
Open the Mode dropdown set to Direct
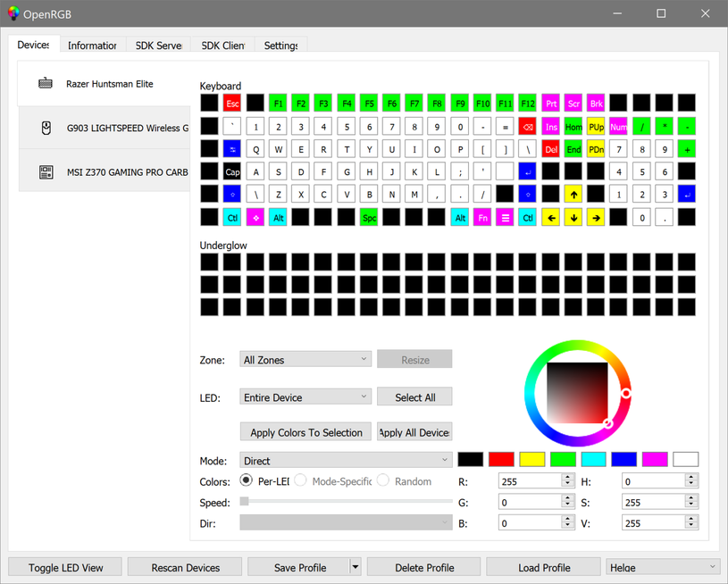346,461
